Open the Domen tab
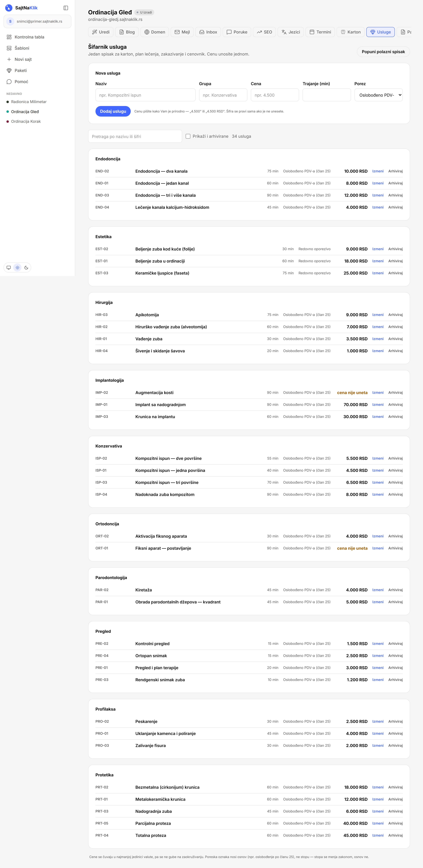The height and width of the screenshot is (868, 423). coord(155,32)
